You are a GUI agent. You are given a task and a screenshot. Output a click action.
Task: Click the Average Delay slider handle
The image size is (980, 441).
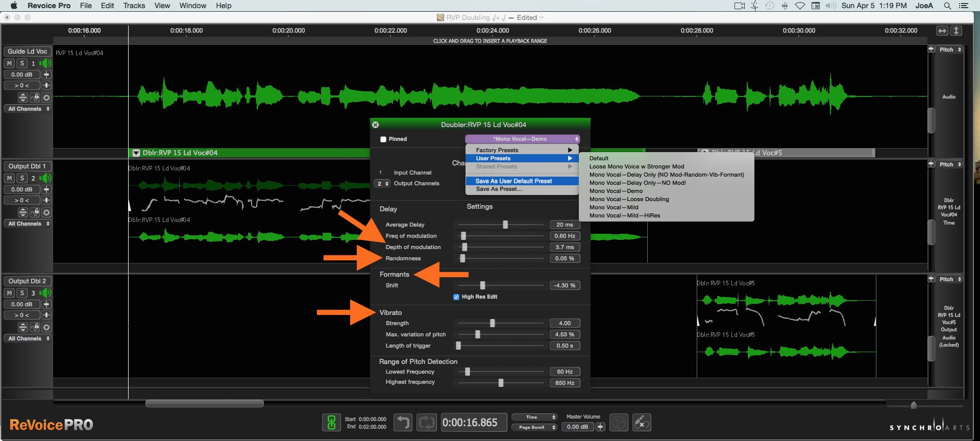point(505,225)
